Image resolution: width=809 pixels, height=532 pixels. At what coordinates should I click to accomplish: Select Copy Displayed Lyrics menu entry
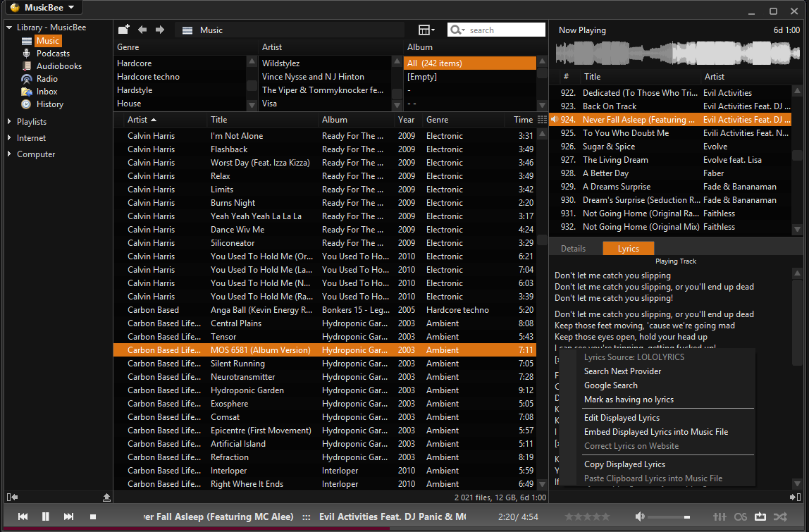[624, 464]
